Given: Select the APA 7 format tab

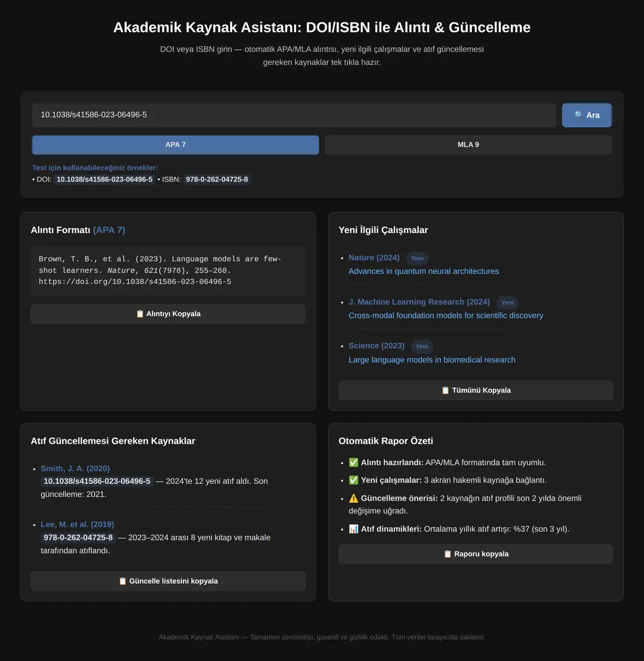Looking at the screenshot, I should coord(175,145).
